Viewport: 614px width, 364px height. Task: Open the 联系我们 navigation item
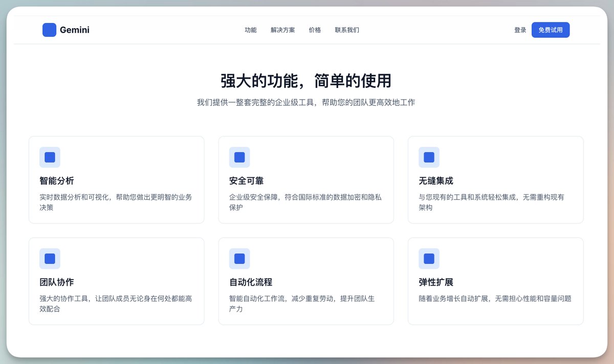click(347, 30)
